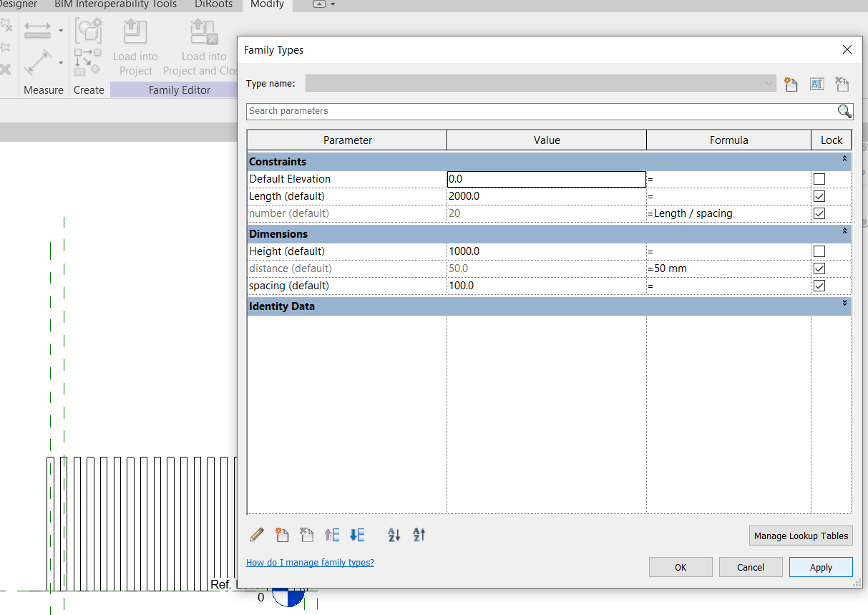Select the Edit Parameter pencil icon

point(256,535)
